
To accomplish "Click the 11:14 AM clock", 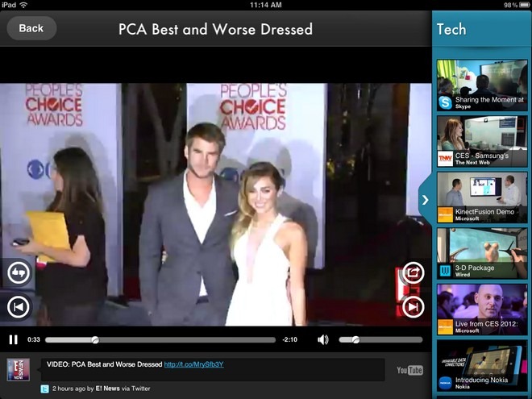I will click(266, 5).
